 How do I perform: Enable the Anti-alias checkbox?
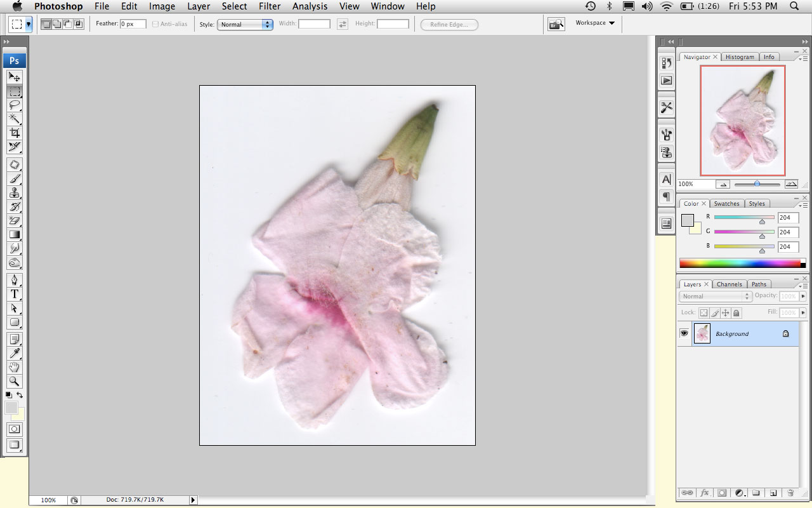pyautogui.click(x=155, y=24)
